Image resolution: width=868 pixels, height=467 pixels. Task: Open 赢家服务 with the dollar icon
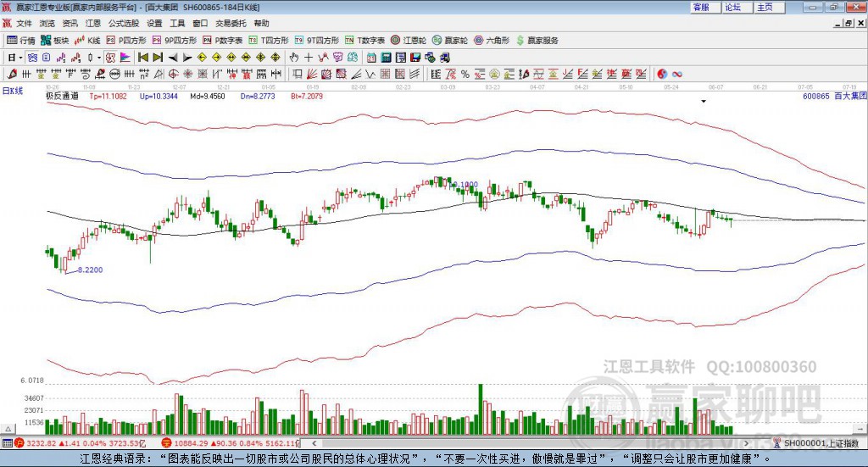coord(537,41)
